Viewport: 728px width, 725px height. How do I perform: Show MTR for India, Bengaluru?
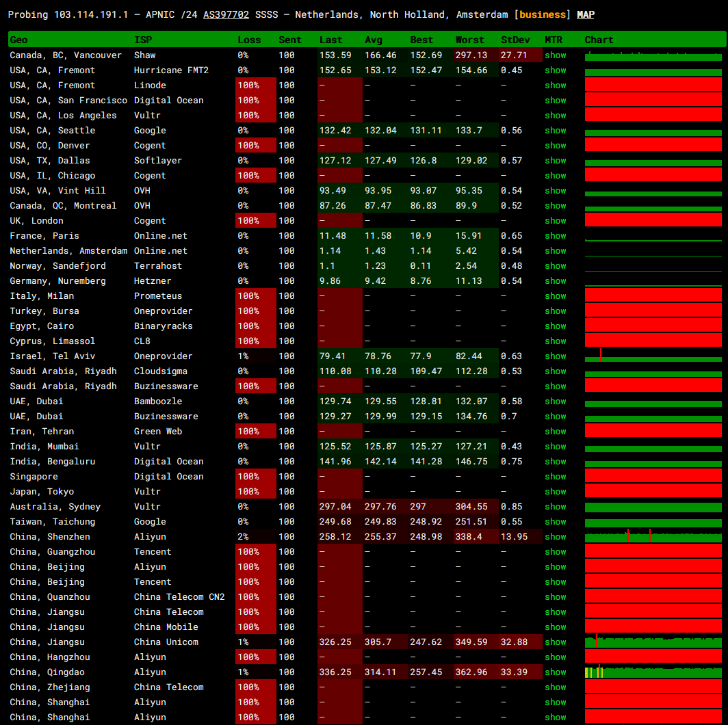(556, 462)
